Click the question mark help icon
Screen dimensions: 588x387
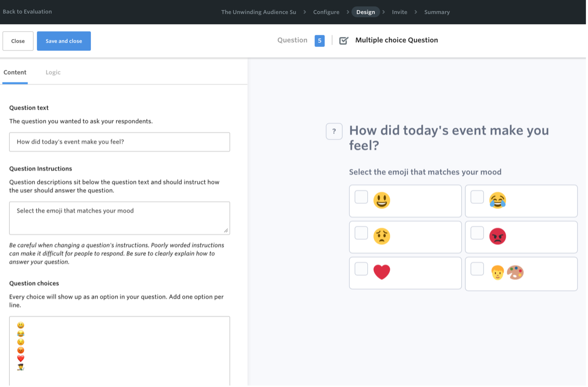pos(334,131)
